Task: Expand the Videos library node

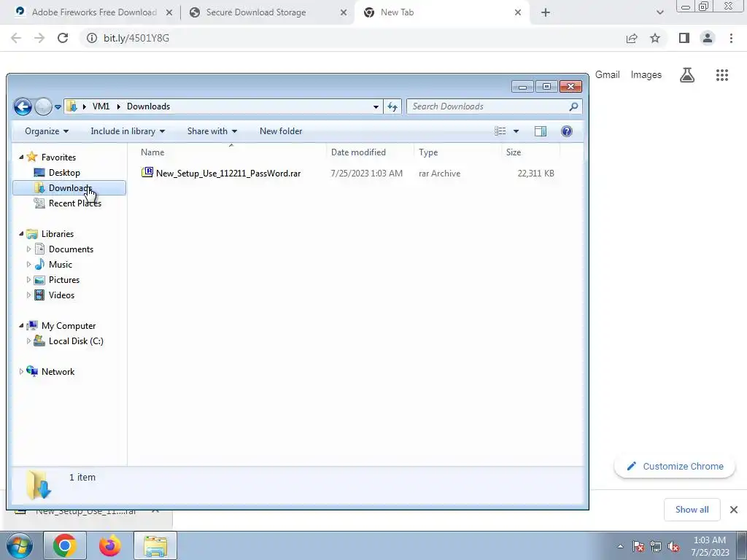Action: (x=28, y=295)
